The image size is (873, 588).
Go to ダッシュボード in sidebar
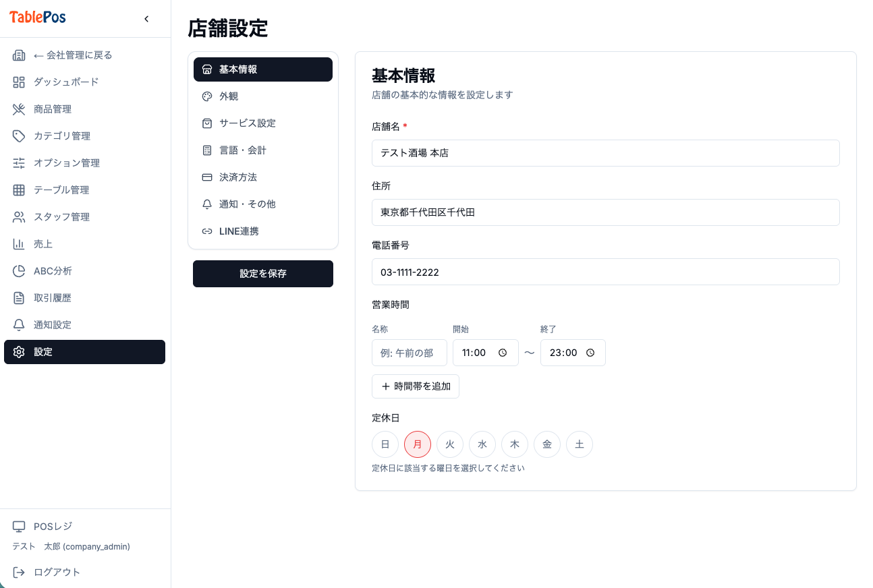click(84, 82)
